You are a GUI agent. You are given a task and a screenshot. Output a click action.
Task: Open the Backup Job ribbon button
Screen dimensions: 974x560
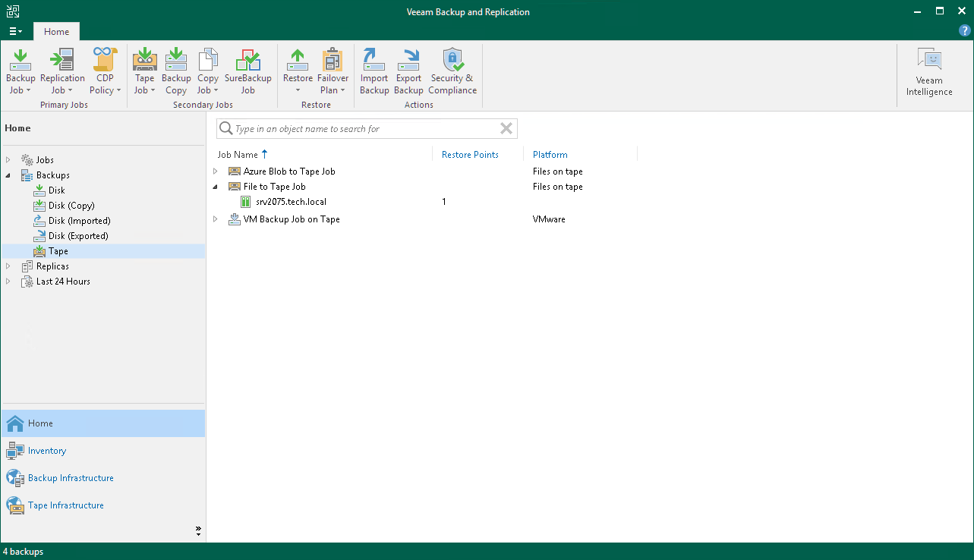(20, 71)
